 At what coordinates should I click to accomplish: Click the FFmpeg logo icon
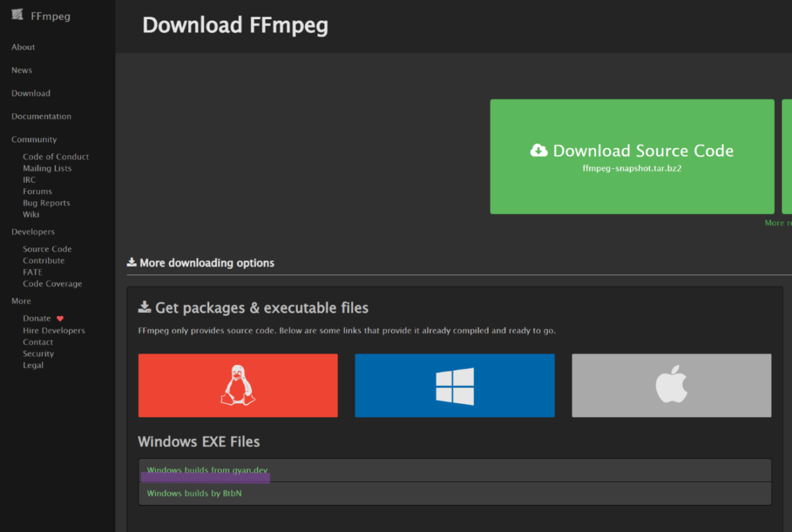coord(18,16)
